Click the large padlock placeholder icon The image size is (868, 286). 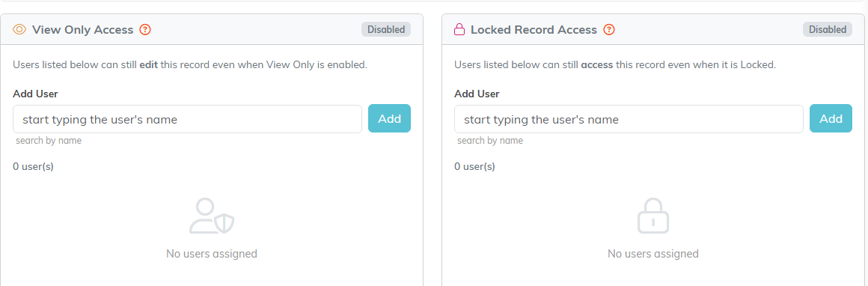pyautogui.click(x=653, y=216)
